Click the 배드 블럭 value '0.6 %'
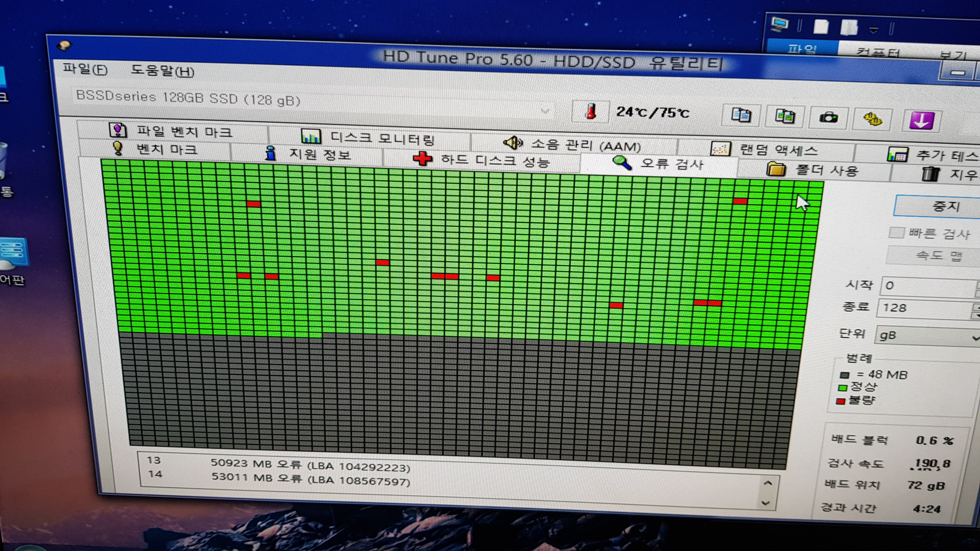 (934, 441)
